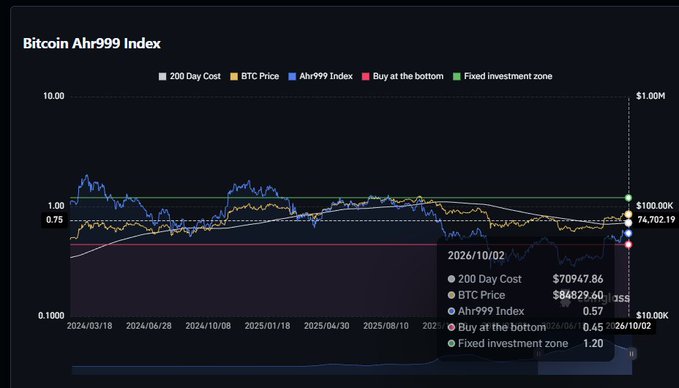Click the blue Ahr999 Index legend swatch

[292, 77]
